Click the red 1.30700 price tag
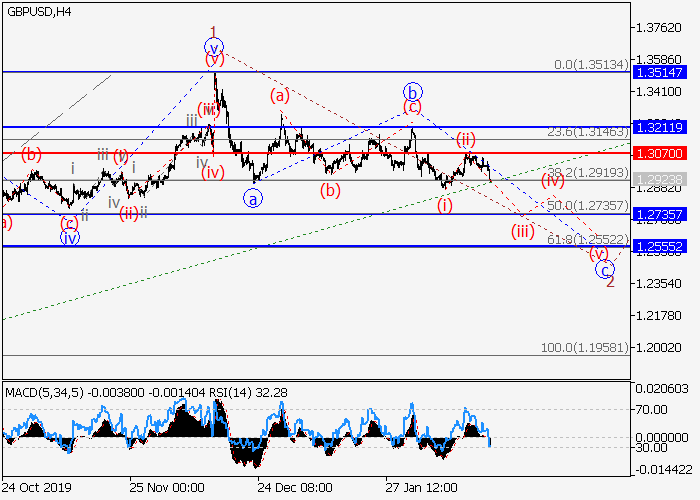The height and width of the screenshot is (500, 700). point(664,153)
